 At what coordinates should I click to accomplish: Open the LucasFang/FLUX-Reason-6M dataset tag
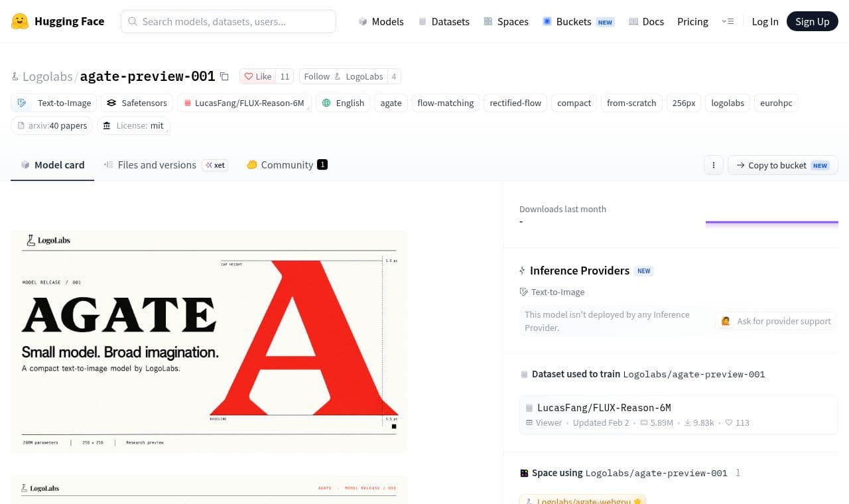(x=244, y=103)
